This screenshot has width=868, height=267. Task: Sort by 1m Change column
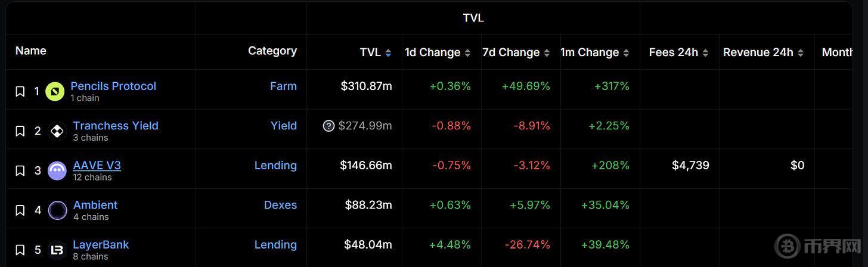pyautogui.click(x=594, y=52)
